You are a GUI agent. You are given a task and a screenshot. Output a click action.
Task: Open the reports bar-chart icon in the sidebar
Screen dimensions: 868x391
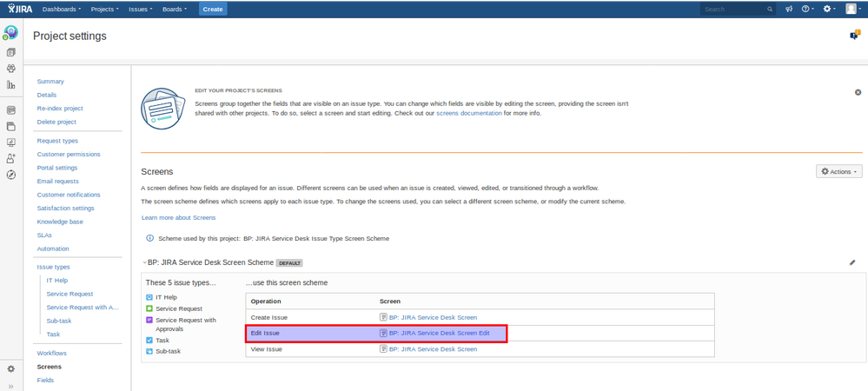pos(10,85)
